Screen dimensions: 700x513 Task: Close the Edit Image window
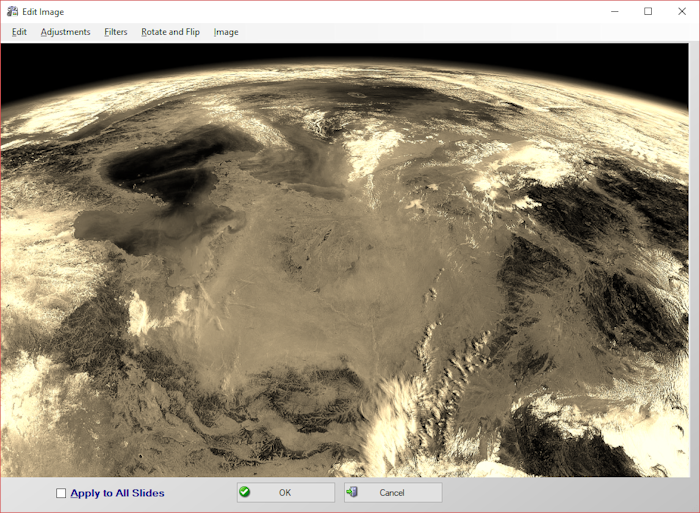[682, 11]
